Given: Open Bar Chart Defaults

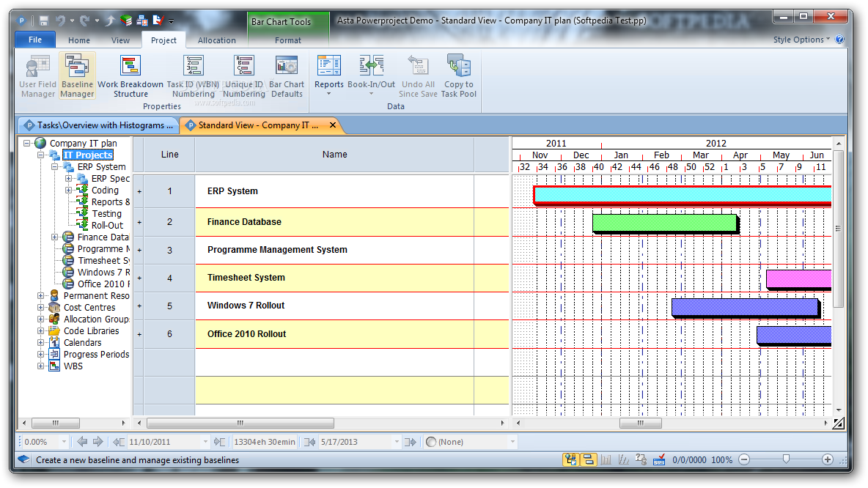Looking at the screenshot, I should (x=287, y=75).
